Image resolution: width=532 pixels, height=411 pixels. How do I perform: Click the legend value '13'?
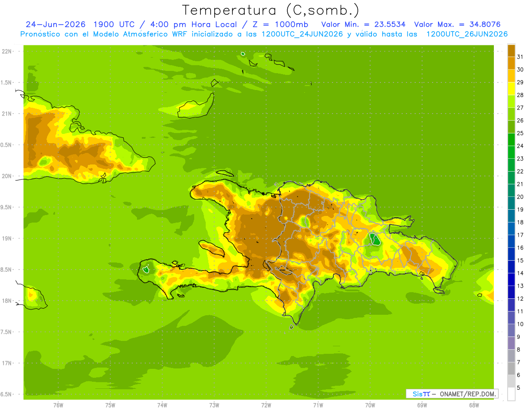(x=520, y=286)
